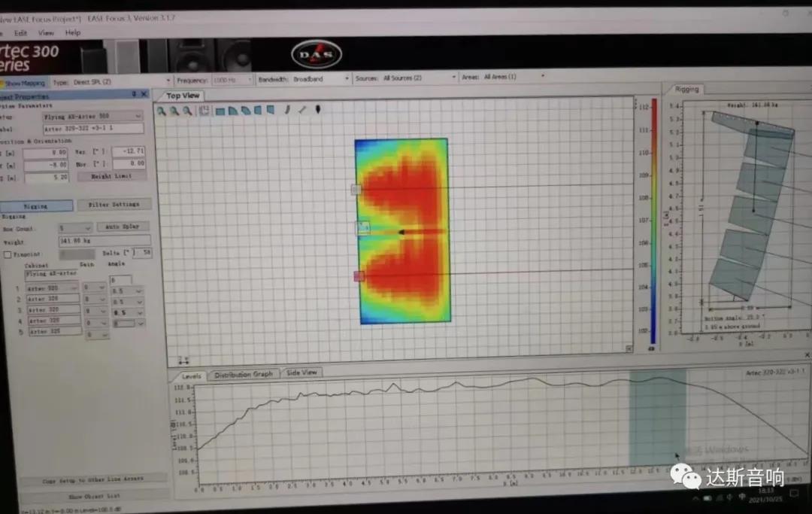Toggle the Show Mapping button
This screenshot has height=514, width=812.
(24, 83)
